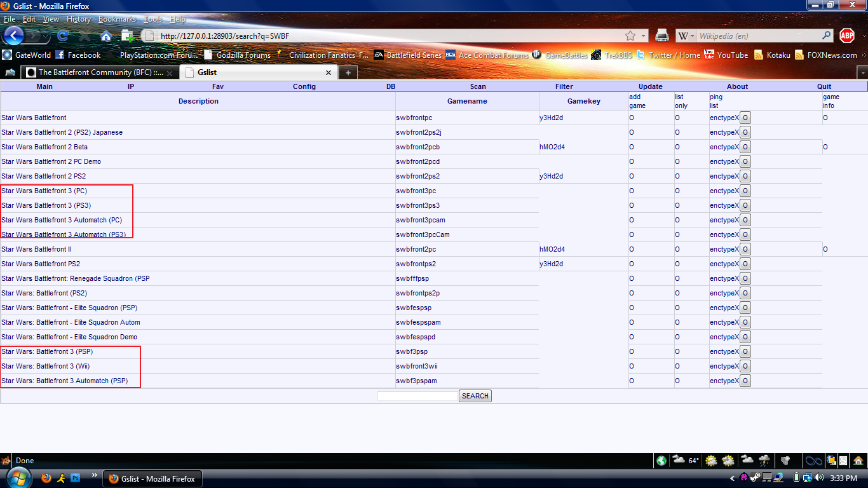
Task: Click the house icon in the status bar
Action: pyautogui.click(x=858, y=461)
